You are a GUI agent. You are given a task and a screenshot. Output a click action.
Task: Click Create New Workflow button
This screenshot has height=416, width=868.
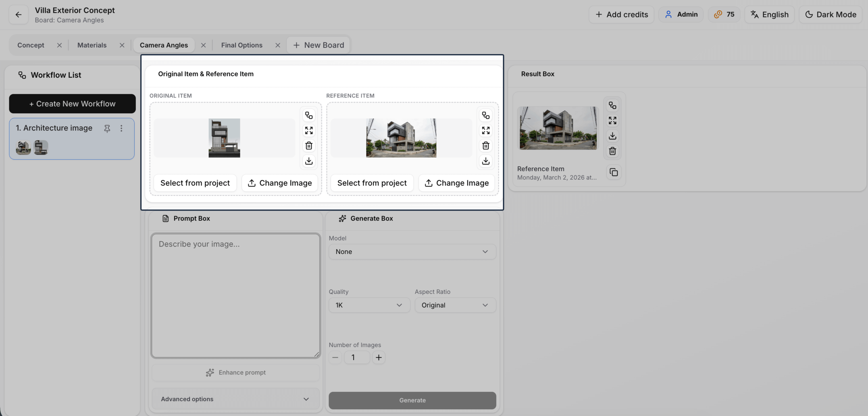click(x=72, y=104)
